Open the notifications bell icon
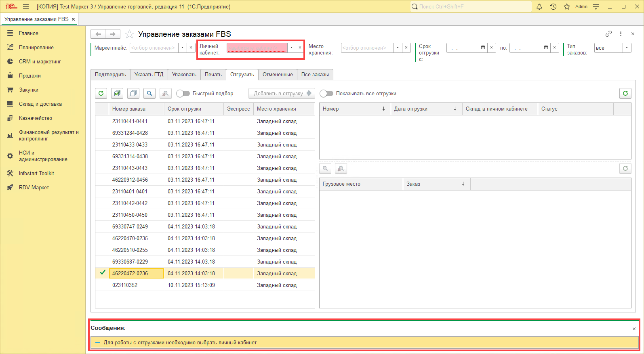 pyautogui.click(x=539, y=6)
